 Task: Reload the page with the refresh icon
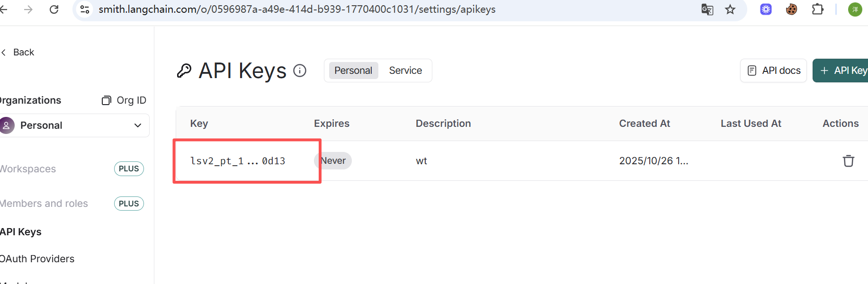(x=54, y=9)
